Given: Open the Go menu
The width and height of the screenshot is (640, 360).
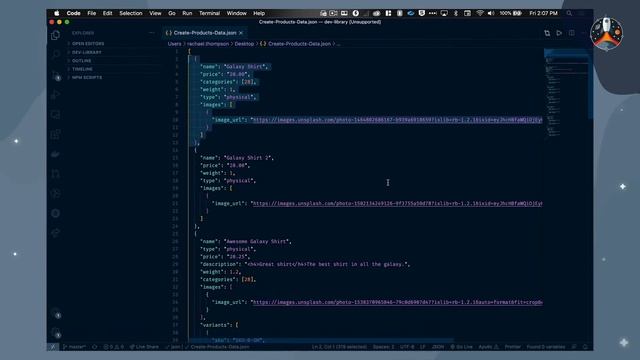Looking at the screenshot, I should (x=172, y=13).
